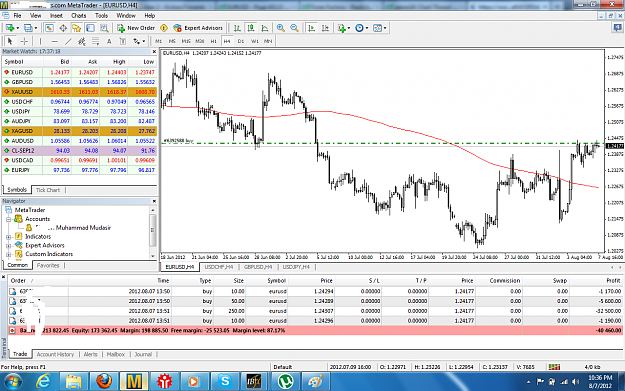
Task: Open the GBPUSD,H4 chart tab
Action: [258, 267]
